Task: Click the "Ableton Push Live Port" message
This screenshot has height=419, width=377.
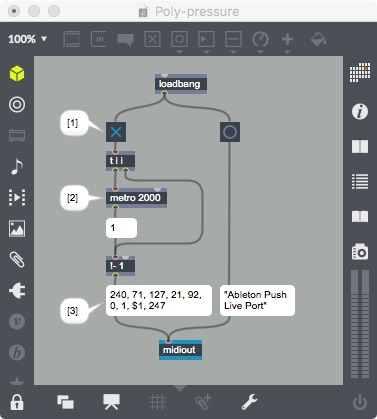Action: pyautogui.click(x=257, y=300)
